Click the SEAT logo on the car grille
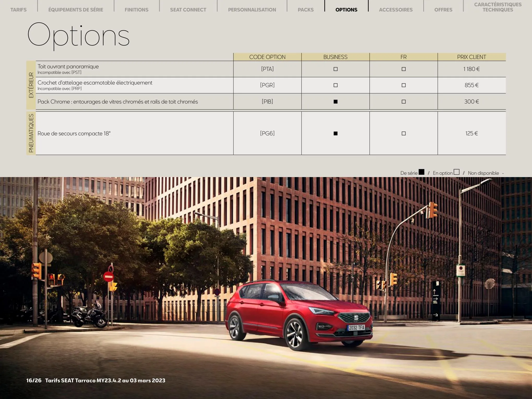Image resolution: width=532 pixels, height=399 pixels. click(356, 318)
